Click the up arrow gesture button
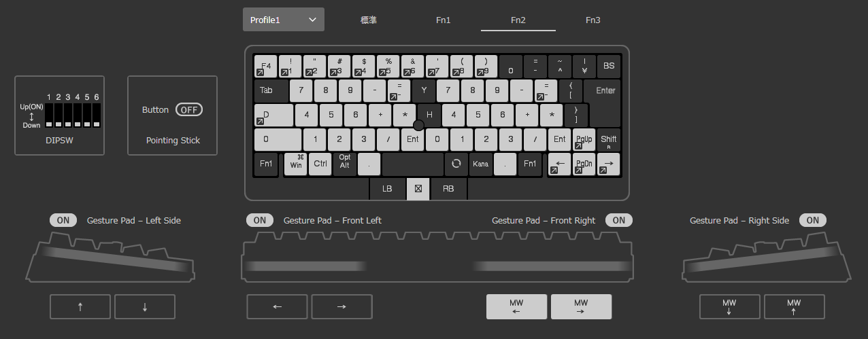This screenshot has height=339, width=868. [80, 306]
